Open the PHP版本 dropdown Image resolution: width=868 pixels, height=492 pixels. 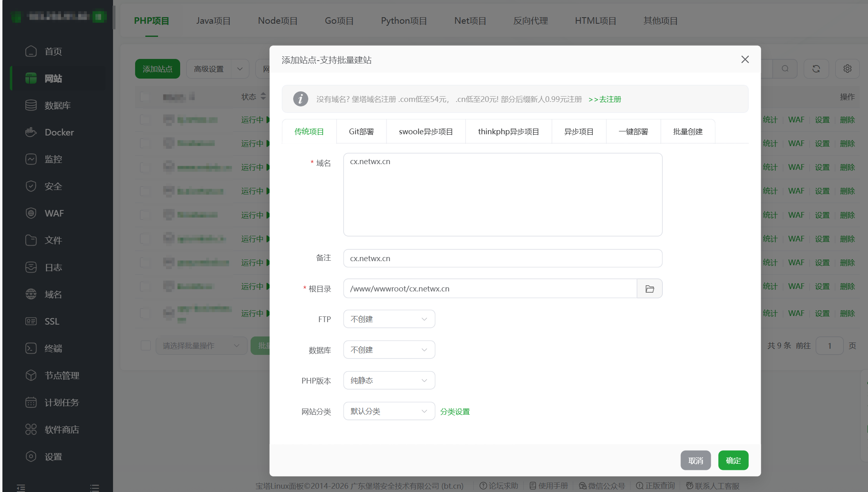389,380
